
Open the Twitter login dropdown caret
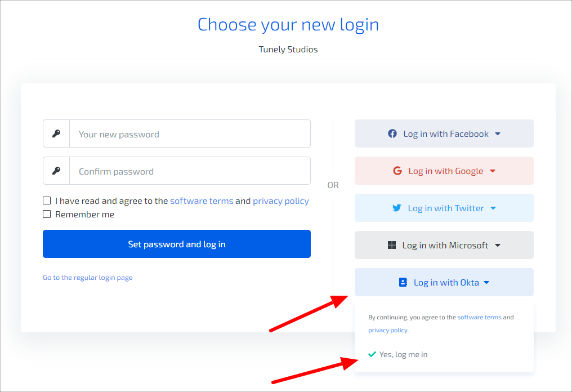493,208
